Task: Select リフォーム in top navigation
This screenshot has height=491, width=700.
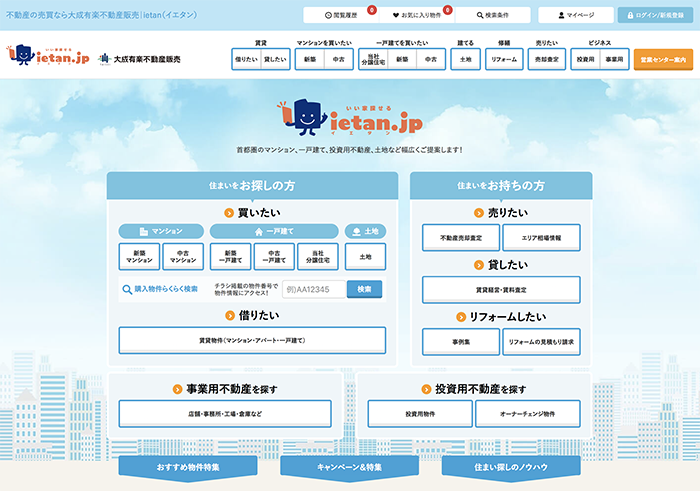Action: tap(504, 60)
